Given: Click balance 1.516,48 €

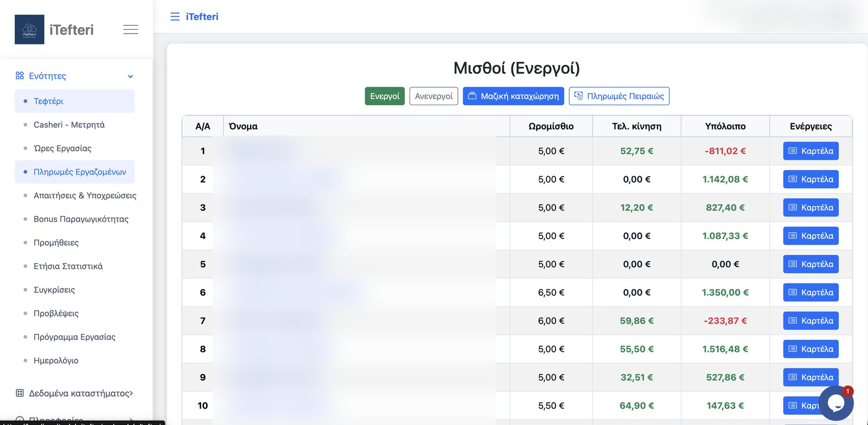Looking at the screenshot, I should pos(725,349).
